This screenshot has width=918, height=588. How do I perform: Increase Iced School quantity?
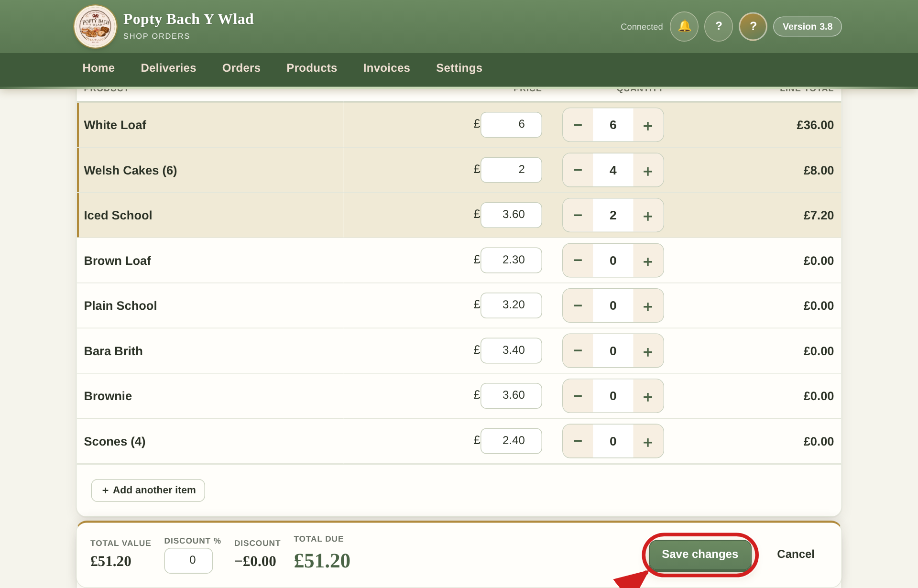[648, 215]
